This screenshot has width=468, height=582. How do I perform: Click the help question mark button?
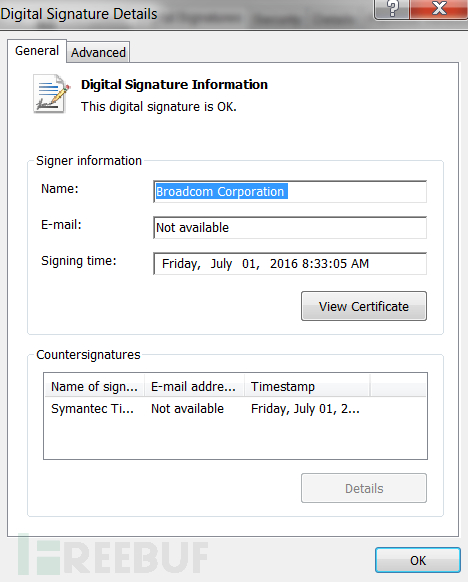[x=392, y=9]
